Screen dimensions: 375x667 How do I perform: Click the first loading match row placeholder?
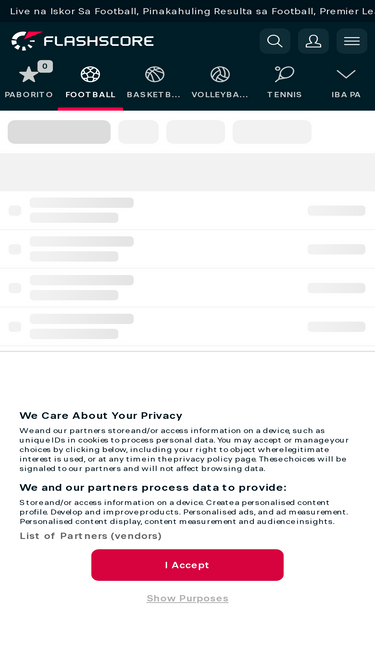pos(188,211)
